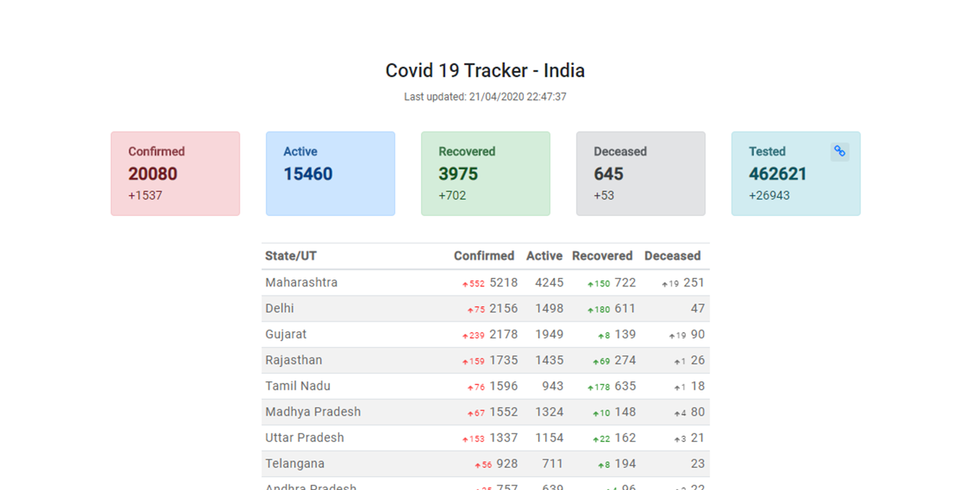Click the blue Active summary card
This screenshot has height=490, width=980.
pyautogui.click(x=331, y=174)
